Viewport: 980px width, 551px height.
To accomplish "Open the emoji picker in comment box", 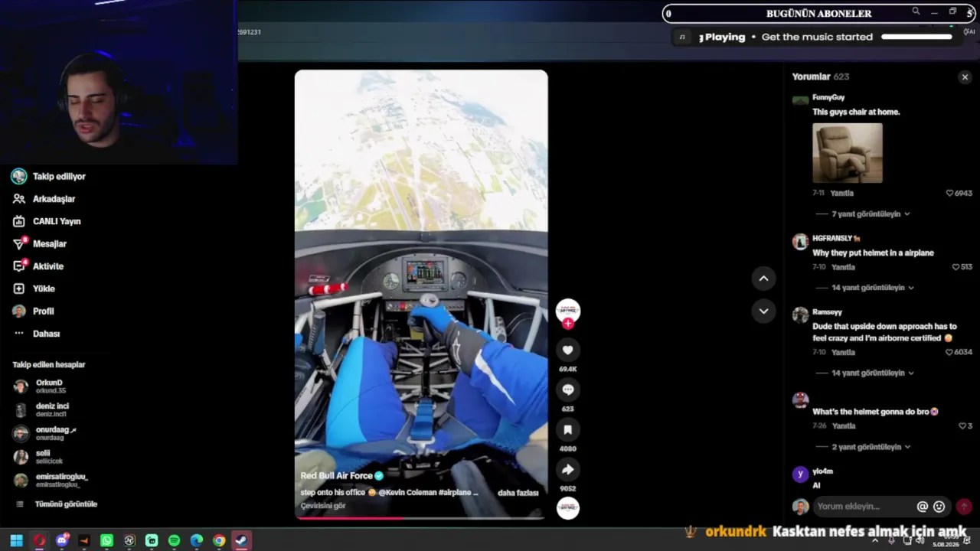I will [939, 507].
